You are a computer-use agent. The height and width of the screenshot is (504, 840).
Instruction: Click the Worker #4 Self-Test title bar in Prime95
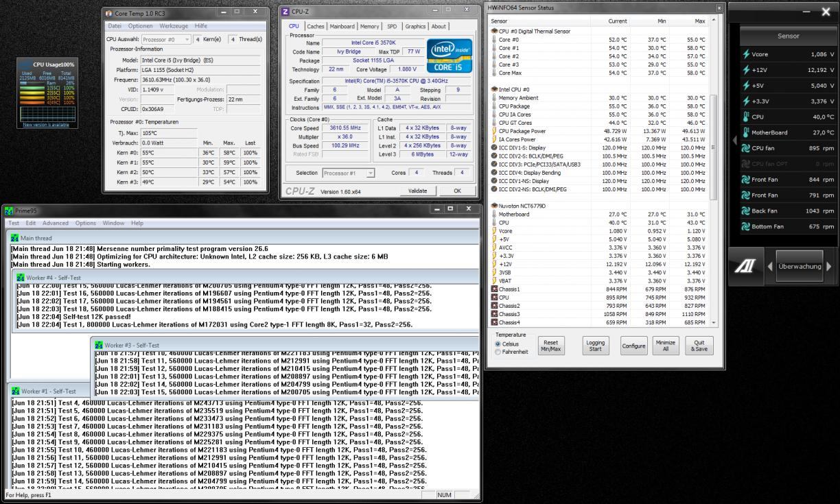pyautogui.click(x=247, y=277)
